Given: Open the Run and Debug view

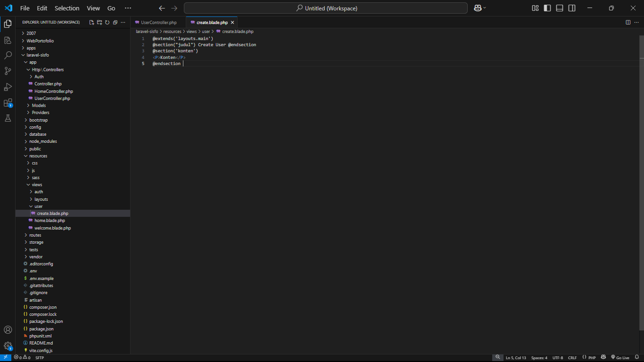Looking at the screenshot, I should (x=8, y=87).
